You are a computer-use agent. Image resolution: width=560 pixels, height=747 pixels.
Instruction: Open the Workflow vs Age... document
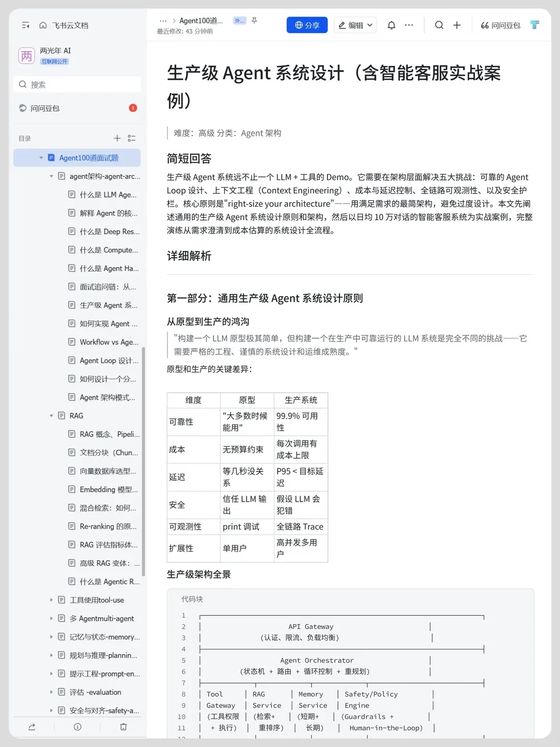pos(109,342)
